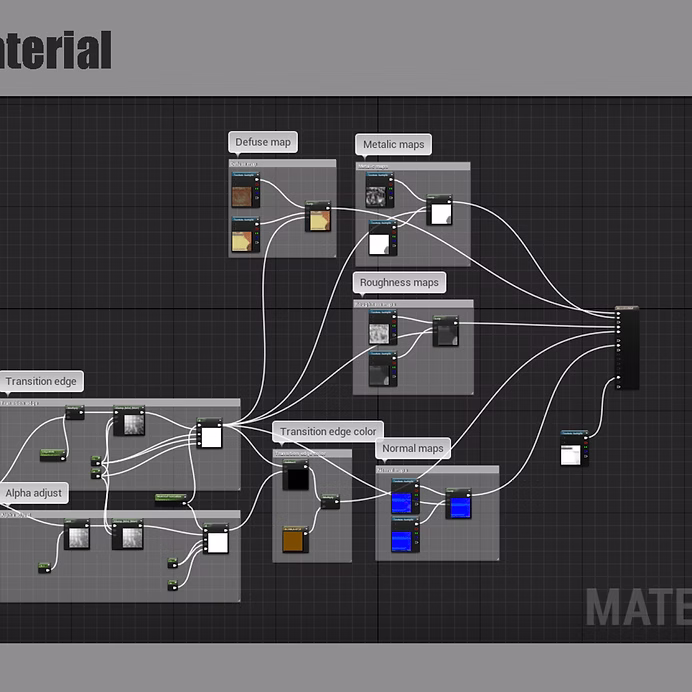Click the Transition edge color comment bubble

coord(328,432)
